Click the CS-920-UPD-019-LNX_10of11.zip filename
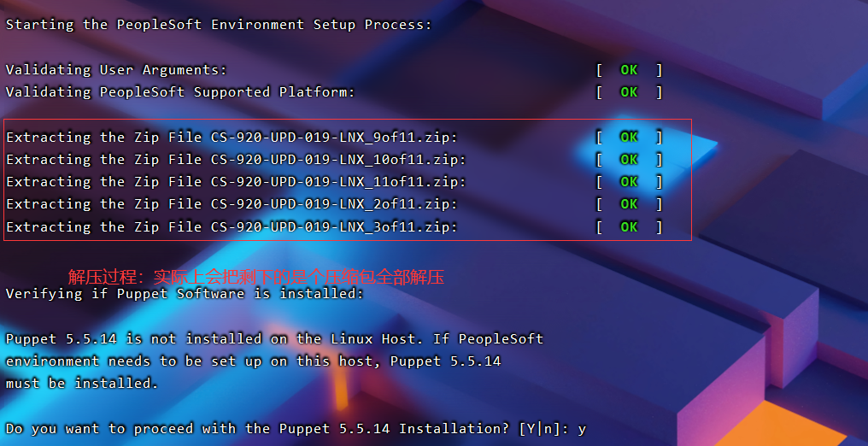 338,160
